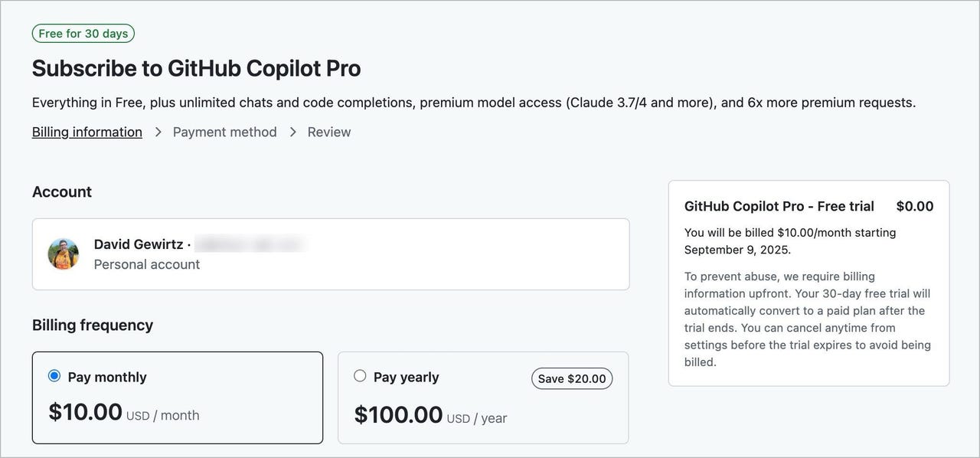Click GitHub Copilot Pro - Free trial title
The width and height of the screenshot is (980, 458).
click(x=779, y=206)
